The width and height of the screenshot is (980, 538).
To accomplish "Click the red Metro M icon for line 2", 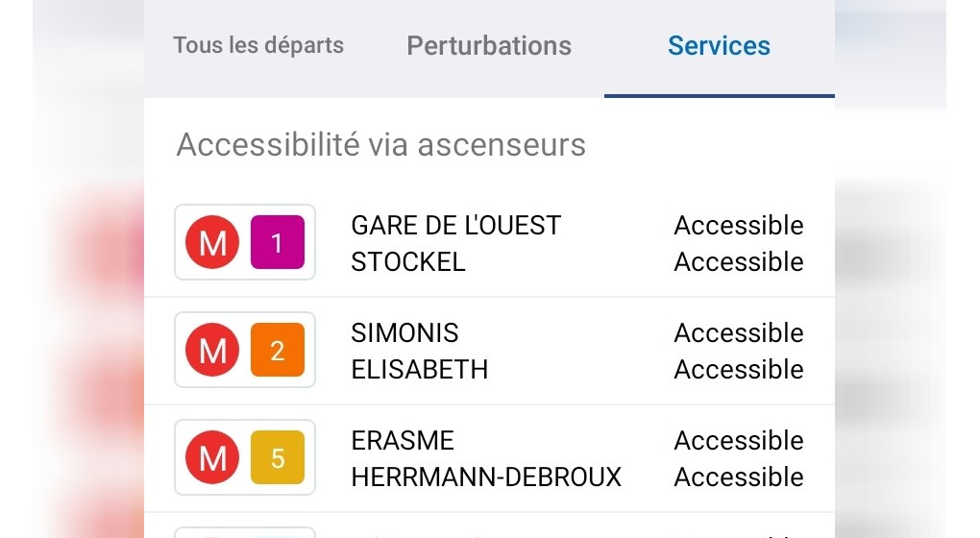I will [x=212, y=351].
